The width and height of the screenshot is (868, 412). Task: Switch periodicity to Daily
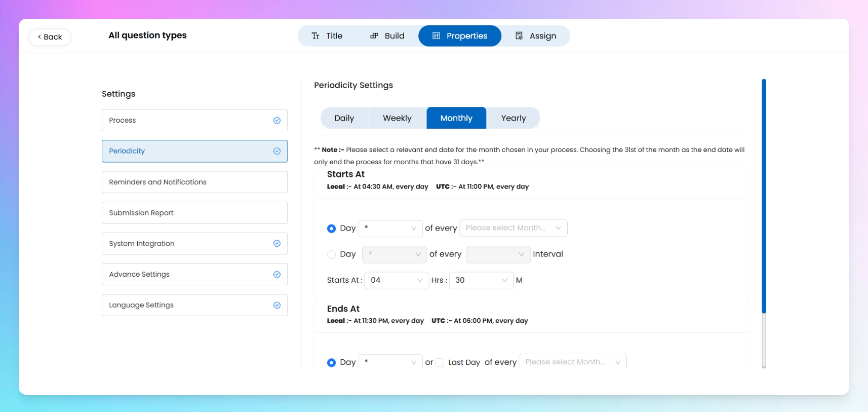[x=344, y=118]
